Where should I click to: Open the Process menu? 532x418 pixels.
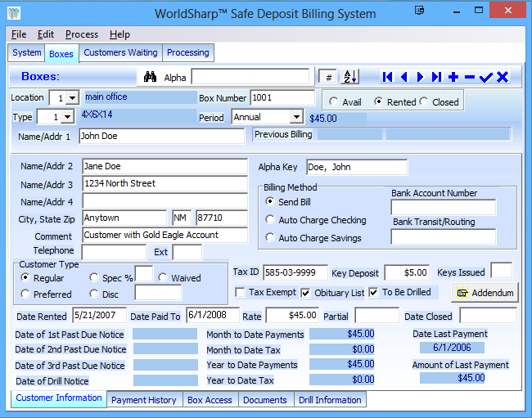coord(81,34)
